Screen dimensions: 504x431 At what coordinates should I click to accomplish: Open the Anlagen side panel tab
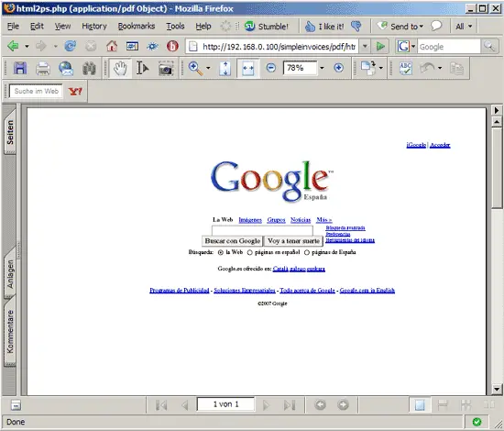click(x=10, y=273)
